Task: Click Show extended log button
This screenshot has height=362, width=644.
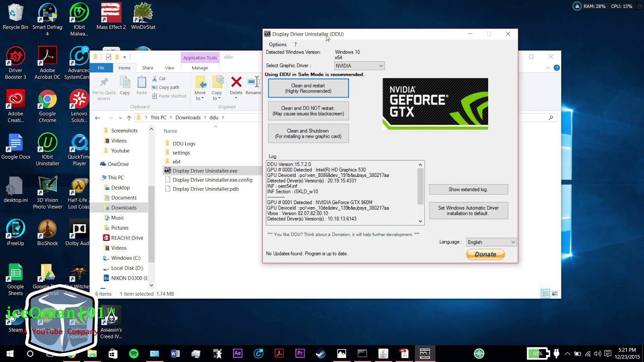Action: (468, 190)
